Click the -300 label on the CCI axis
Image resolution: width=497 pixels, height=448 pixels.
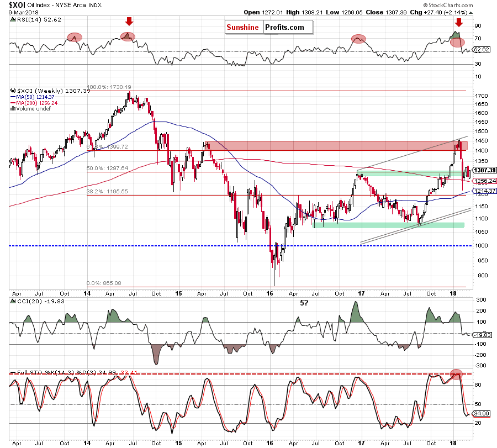point(481,365)
